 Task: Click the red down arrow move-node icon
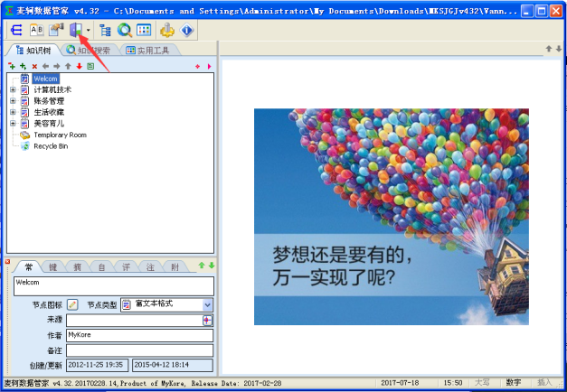pyautogui.click(x=80, y=66)
